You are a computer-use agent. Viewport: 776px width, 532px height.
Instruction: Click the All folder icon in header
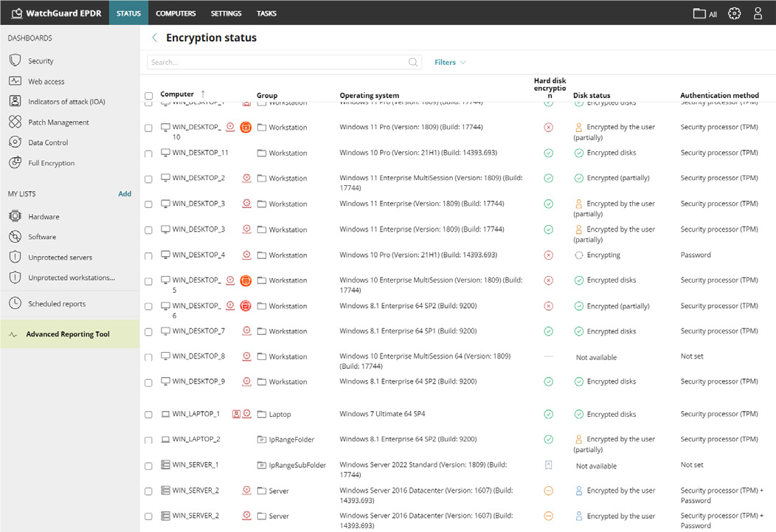(699, 13)
